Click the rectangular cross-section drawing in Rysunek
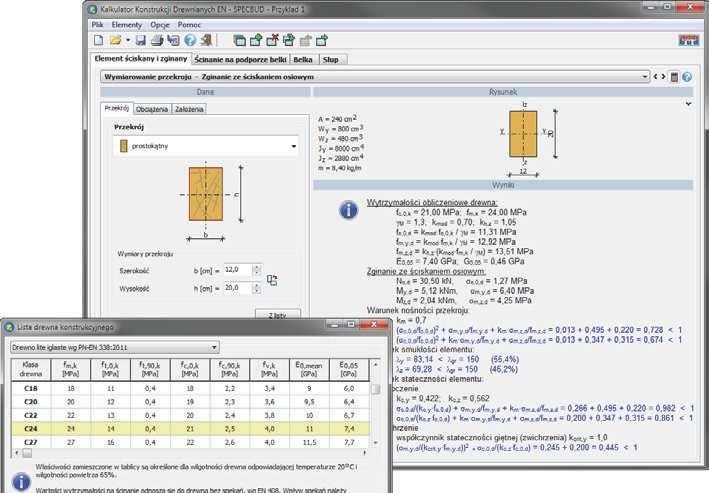 pyautogui.click(x=523, y=134)
